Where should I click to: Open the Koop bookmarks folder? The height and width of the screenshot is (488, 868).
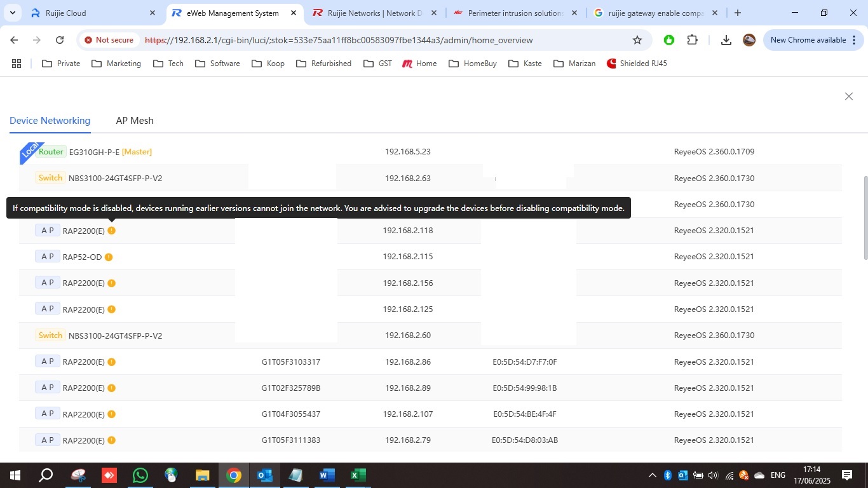click(268, 64)
